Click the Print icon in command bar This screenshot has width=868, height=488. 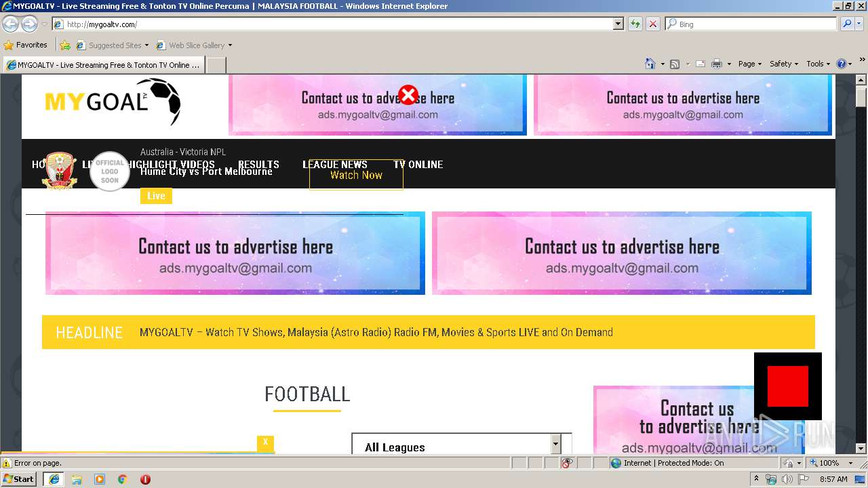point(717,64)
